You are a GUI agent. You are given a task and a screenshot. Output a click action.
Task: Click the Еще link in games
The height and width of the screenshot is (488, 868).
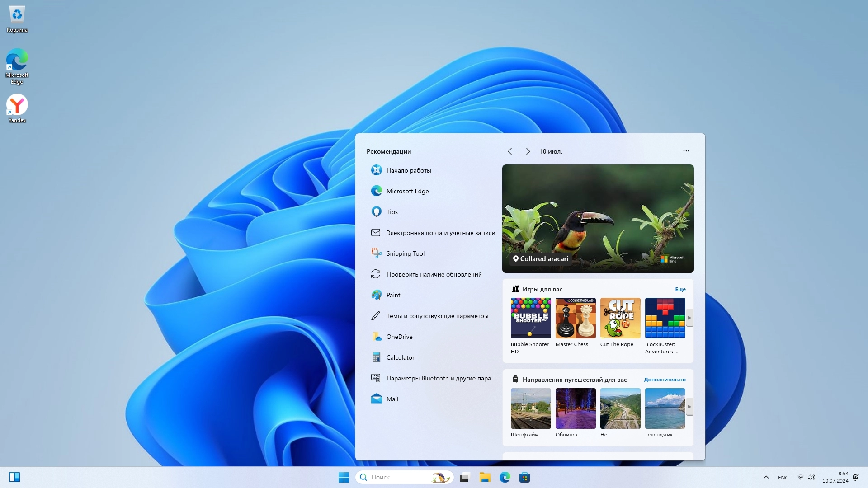pos(680,289)
